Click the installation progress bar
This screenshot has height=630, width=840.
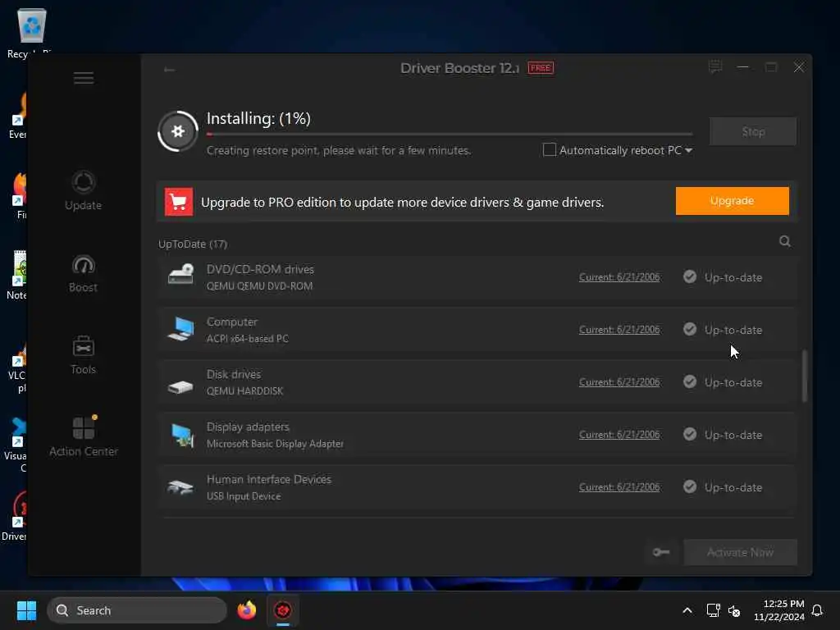(450, 134)
